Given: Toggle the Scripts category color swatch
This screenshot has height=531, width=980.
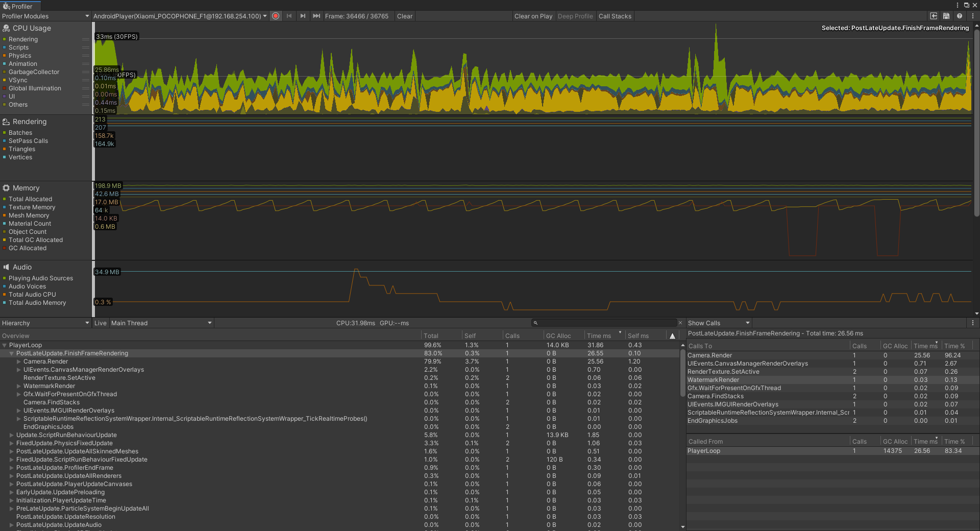Looking at the screenshot, I should [5, 47].
